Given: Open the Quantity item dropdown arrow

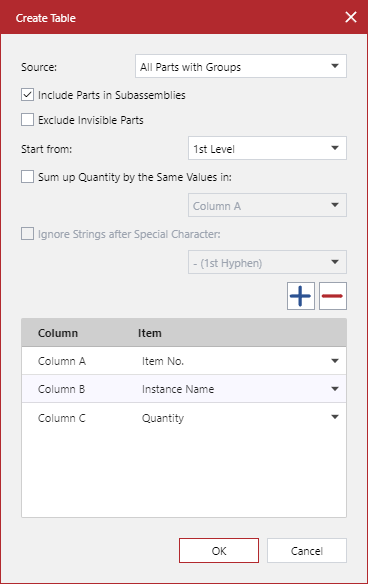Looking at the screenshot, I should (335, 417).
